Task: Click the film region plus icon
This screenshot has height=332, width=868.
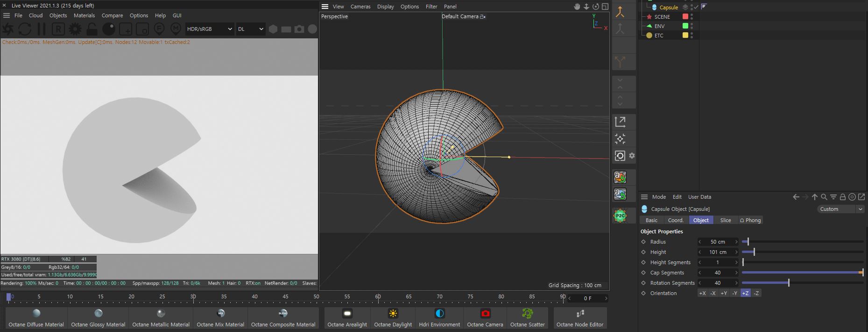Action: [x=126, y=29]
